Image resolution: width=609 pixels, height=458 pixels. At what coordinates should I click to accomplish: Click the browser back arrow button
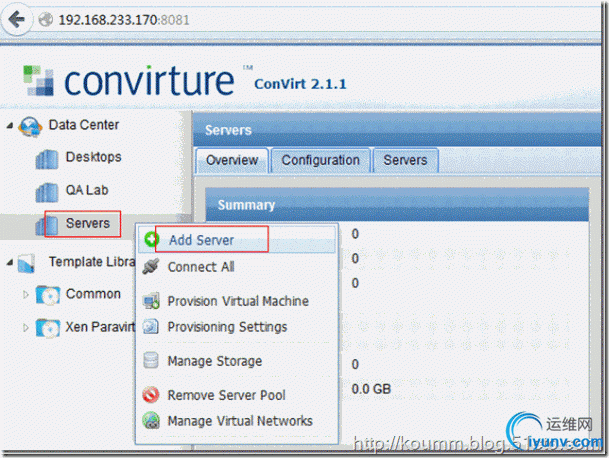(16, 19)
